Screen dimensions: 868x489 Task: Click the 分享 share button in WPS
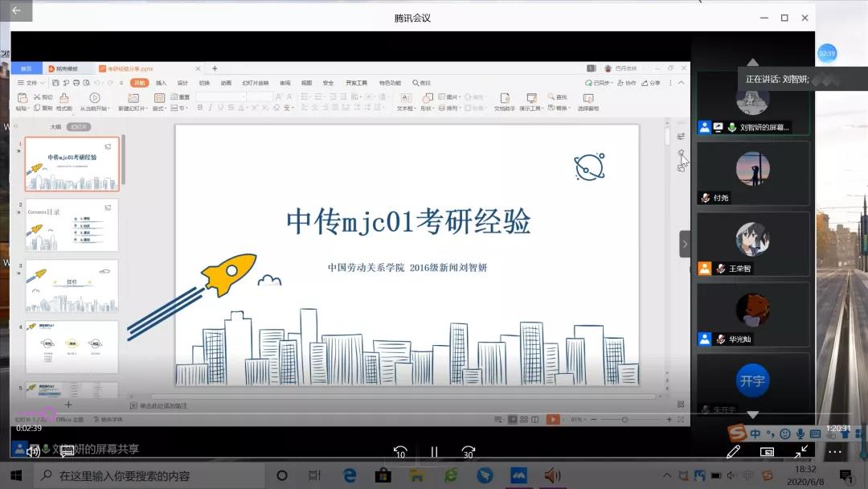[x=651, y=83]
